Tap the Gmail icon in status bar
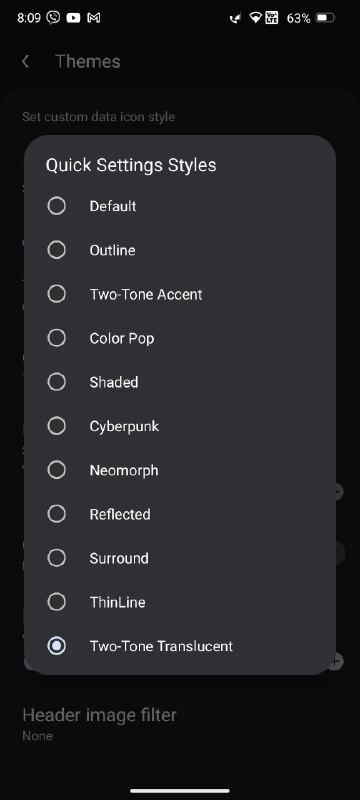This screenshot has height=800, width=360. point(93,18)
